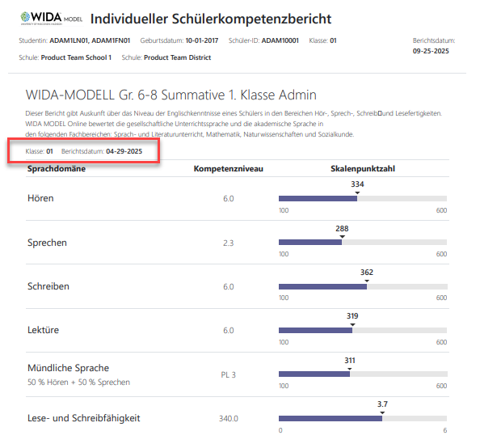Click the Lektüre proficiency level 6.0
The image size is (480, 448).
[x=229, y=330]
